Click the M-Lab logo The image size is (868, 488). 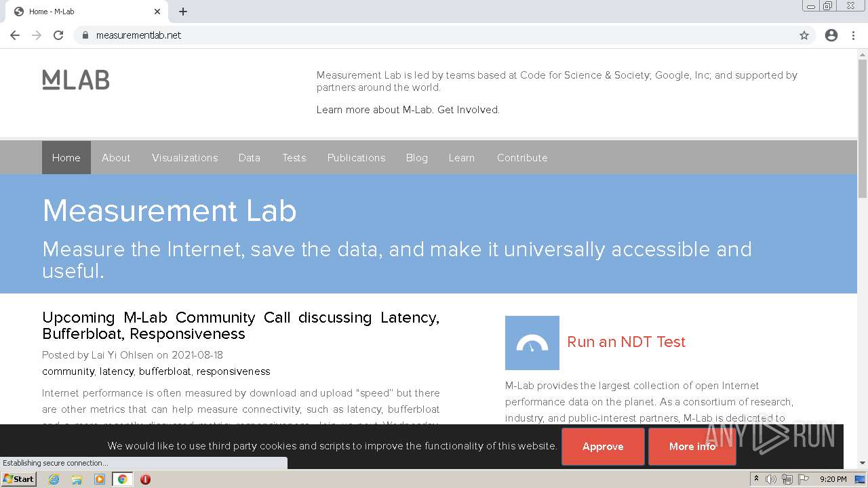[76, 80]
